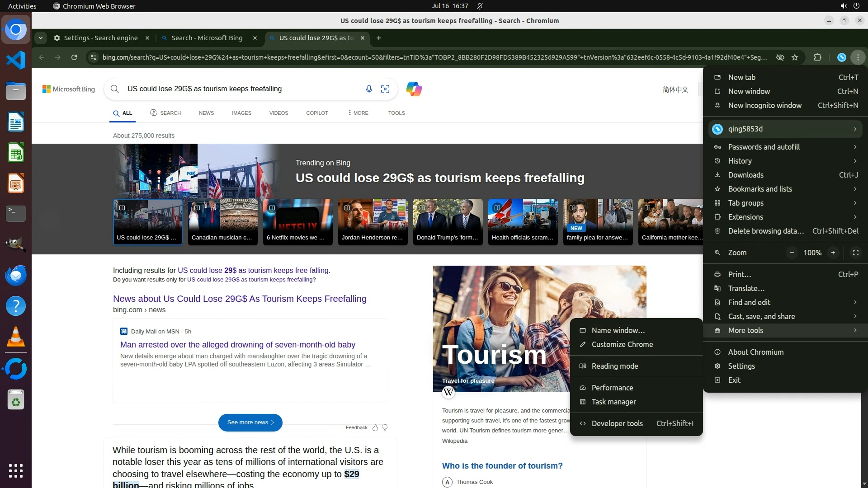The width and height of the screenshot is (868, 488).
Task: Open the Extensions puzzle icon
Action: [x=817, y=57]
